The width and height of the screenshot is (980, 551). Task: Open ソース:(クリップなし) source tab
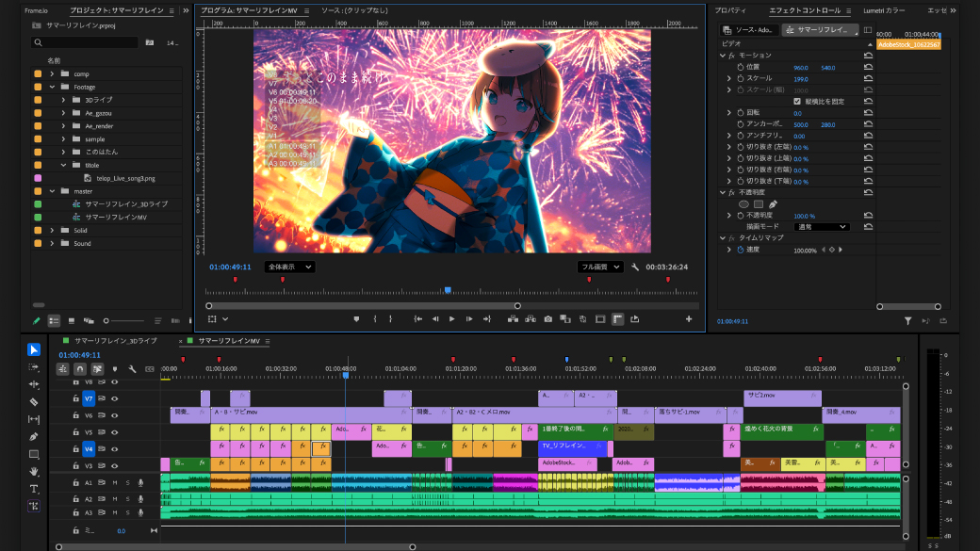(354, 10)
